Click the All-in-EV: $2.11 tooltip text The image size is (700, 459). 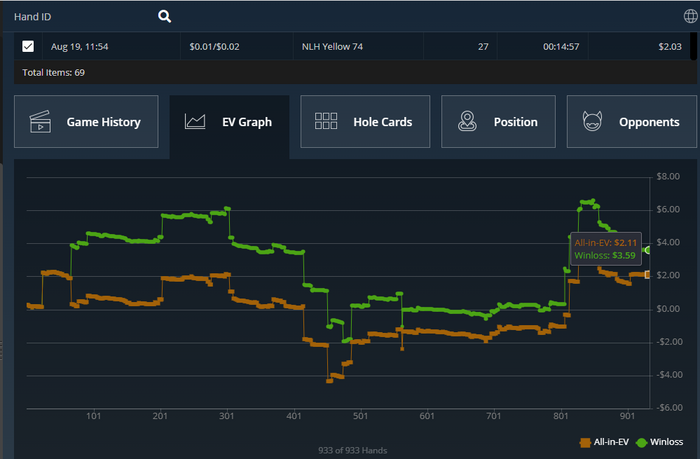(605, 243)
